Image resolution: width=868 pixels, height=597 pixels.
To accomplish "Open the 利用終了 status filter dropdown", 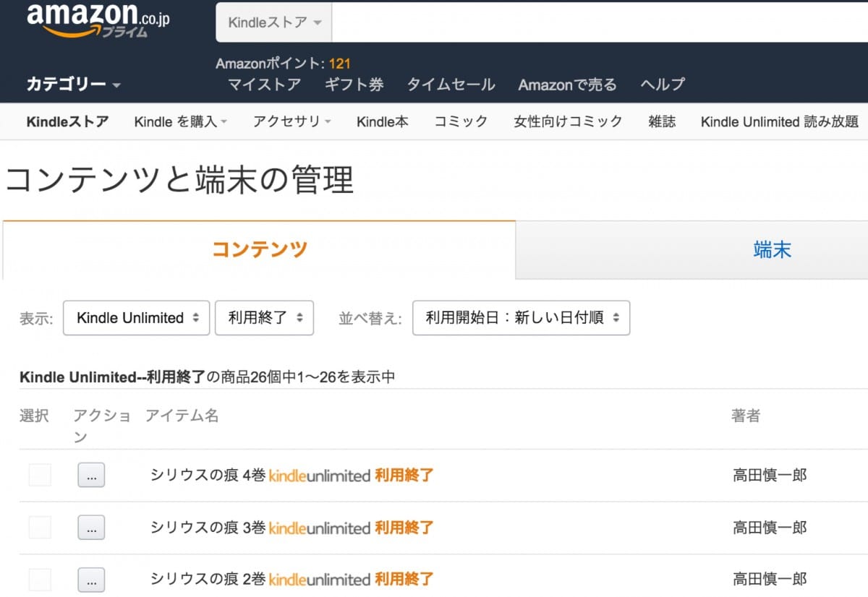I will pyautogui.click(x=264, y=318).
